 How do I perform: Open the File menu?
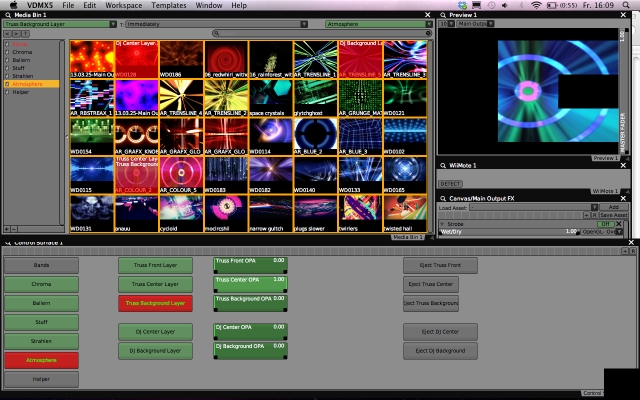[x=68, y=5]
